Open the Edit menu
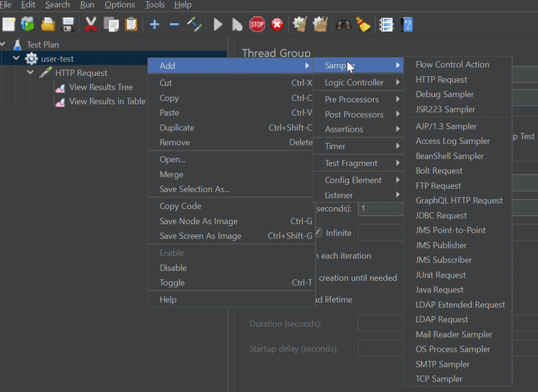 pyautogui.click(x=28, y=5)
